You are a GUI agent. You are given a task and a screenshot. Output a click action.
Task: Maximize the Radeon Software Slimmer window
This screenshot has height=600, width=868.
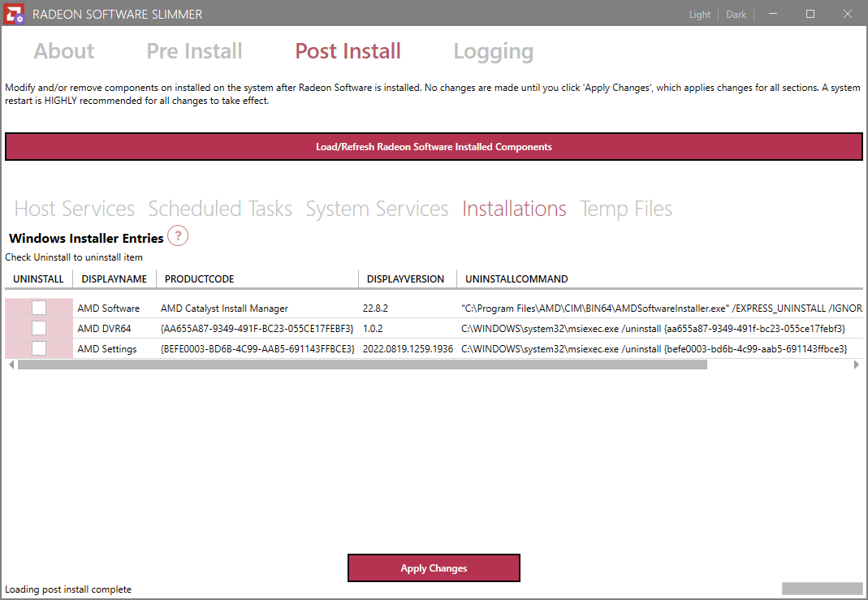pos(810,14)
